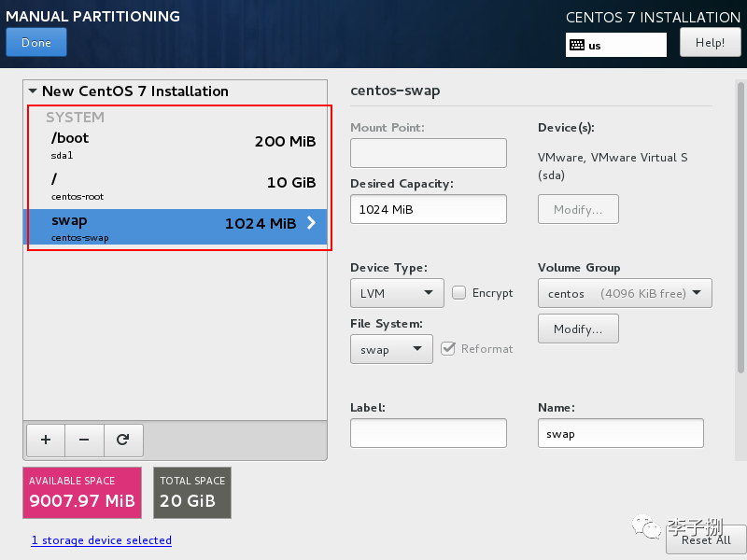Expand the Volume Group centos dropdown
This screenshot has height=560, width=747.
(x=625, y=293)
